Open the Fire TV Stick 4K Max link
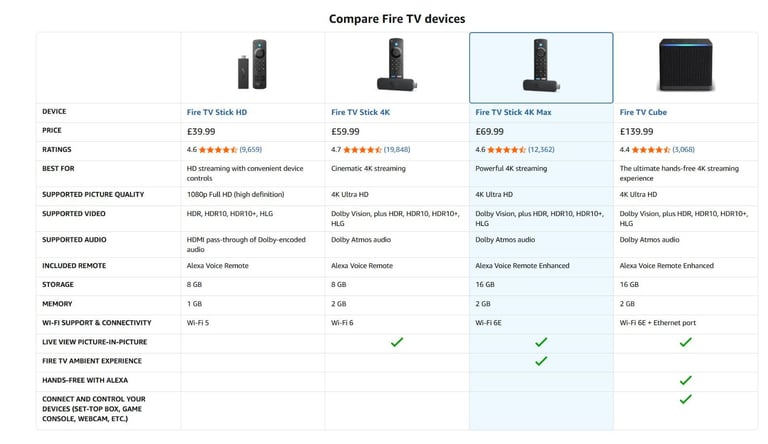The height and width of the screenshot is (444, 768). [x=513, y=112]
